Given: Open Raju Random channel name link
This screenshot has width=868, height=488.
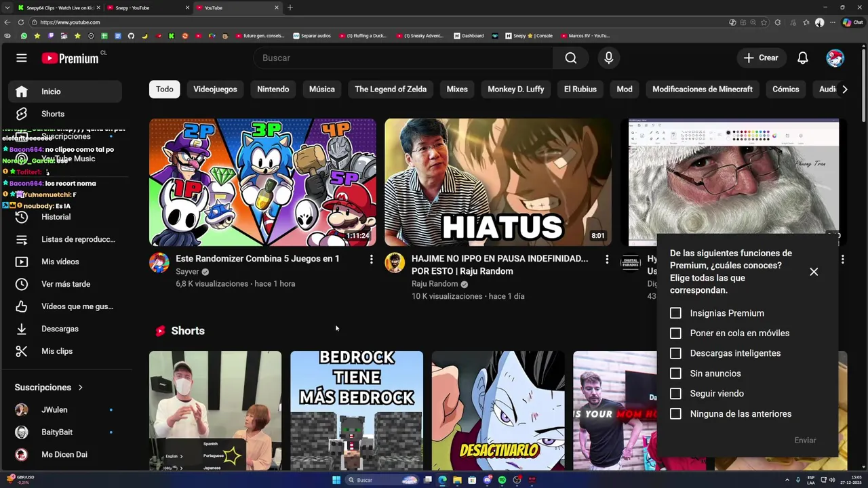Looking at the screenshot, I should [435, 284].
